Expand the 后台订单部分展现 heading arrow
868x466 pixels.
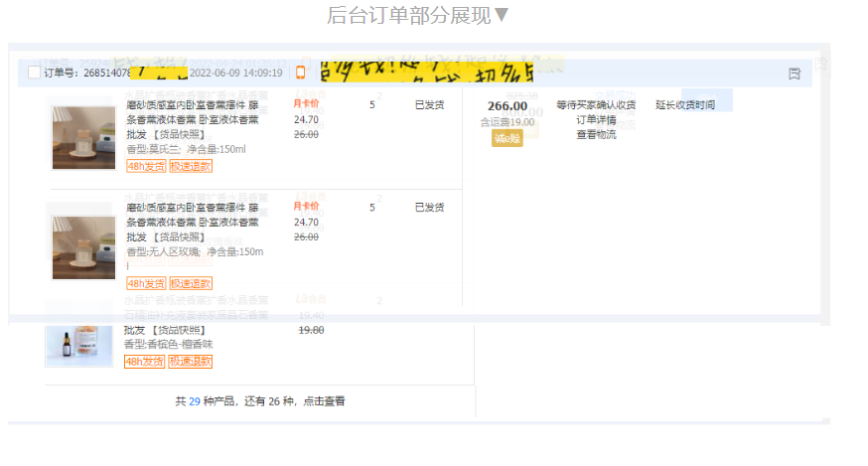pos(502,15)
